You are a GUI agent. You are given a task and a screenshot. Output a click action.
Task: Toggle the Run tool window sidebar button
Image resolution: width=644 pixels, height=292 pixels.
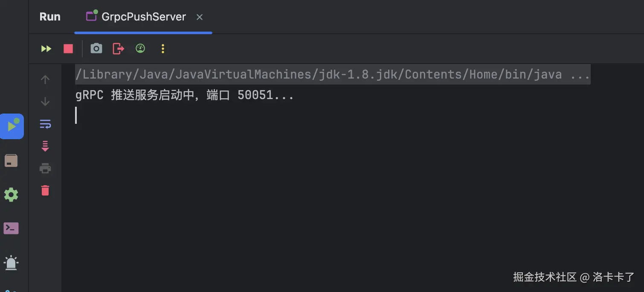point(12,126)
